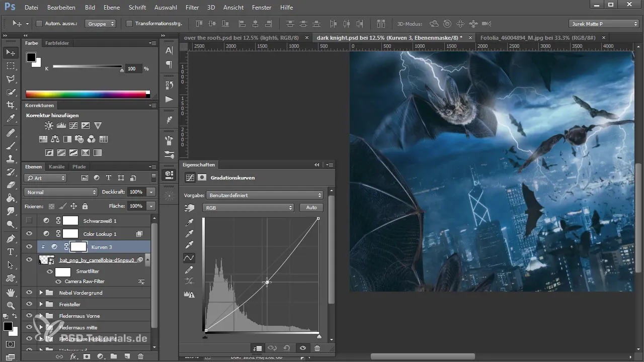Hide the Nebel Vordergrund group

(29, 293)
